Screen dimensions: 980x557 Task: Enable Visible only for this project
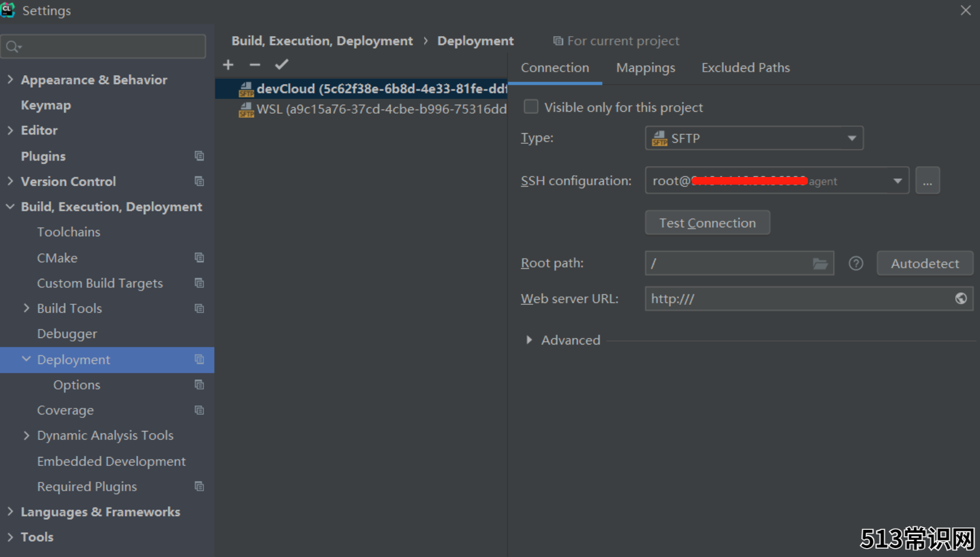point(531,107)
